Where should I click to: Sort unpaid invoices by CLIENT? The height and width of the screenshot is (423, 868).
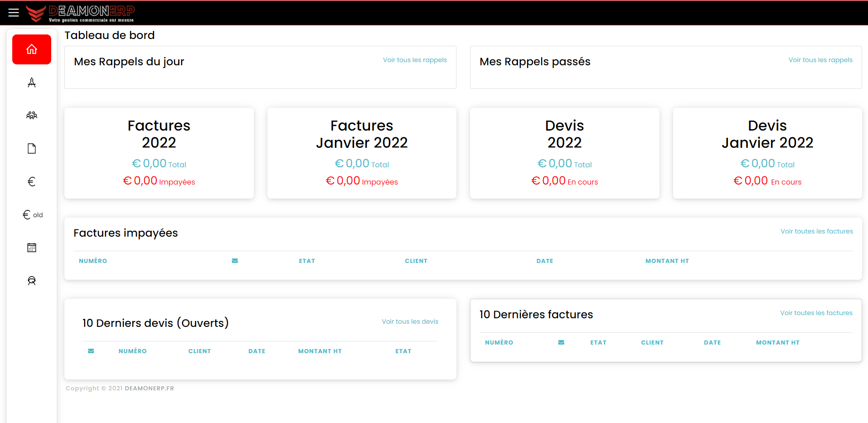[x=416, y=261]
